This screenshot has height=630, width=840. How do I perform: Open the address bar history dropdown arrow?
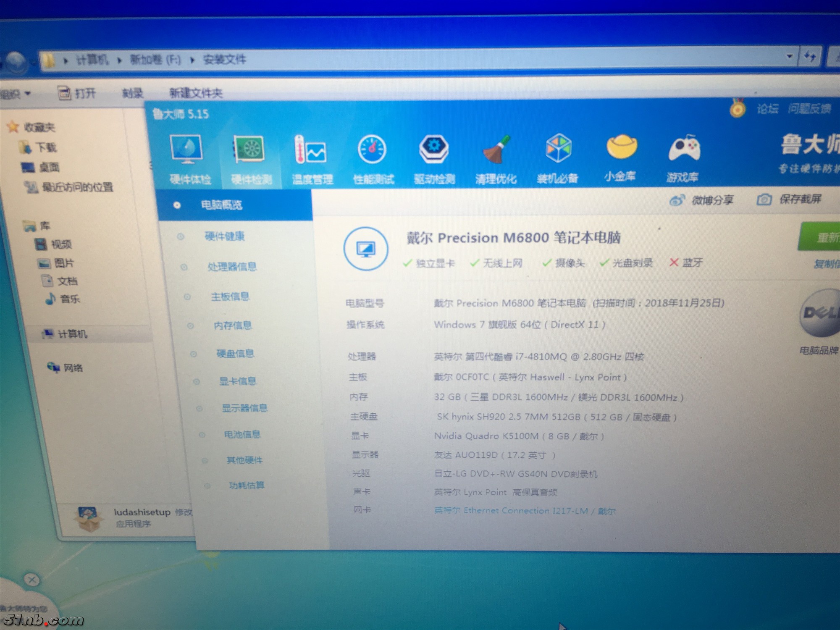pyautogui.click(x=789, y=56)
